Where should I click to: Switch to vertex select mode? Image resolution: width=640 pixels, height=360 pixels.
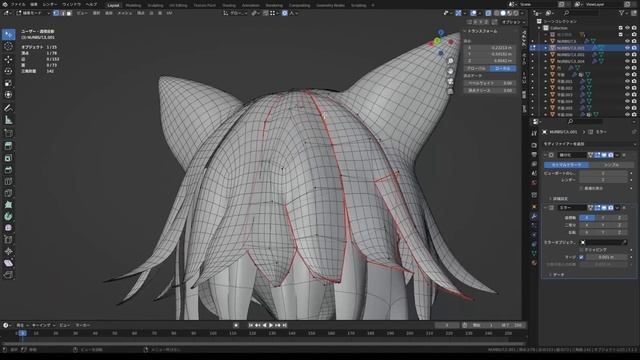click(x=56, y=13)
